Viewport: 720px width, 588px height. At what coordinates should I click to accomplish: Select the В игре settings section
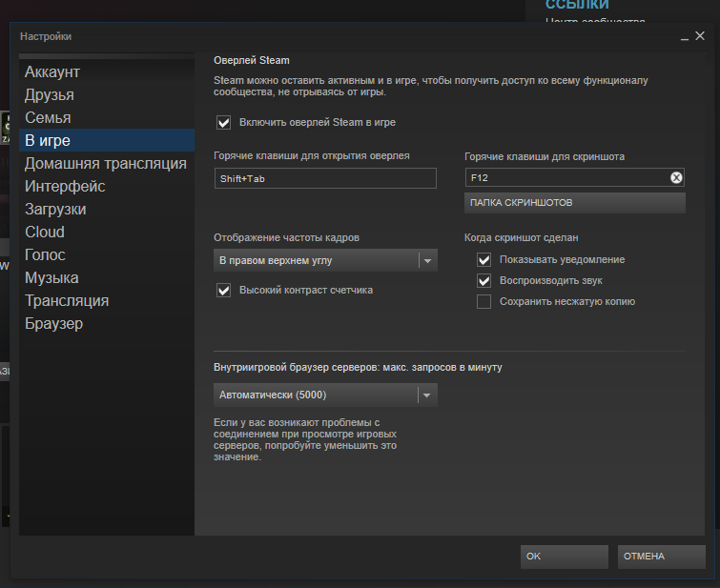(x=107, y=140)
